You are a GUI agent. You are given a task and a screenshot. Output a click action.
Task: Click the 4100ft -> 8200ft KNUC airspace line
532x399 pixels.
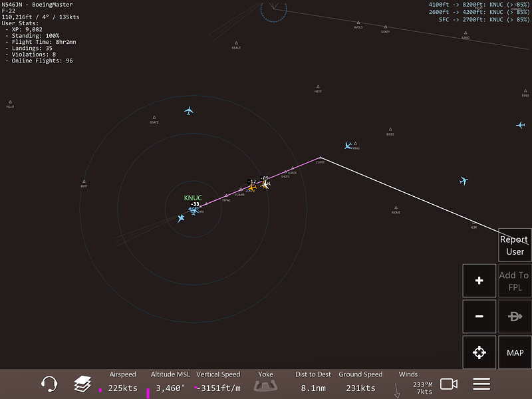(x=478, y=5)
